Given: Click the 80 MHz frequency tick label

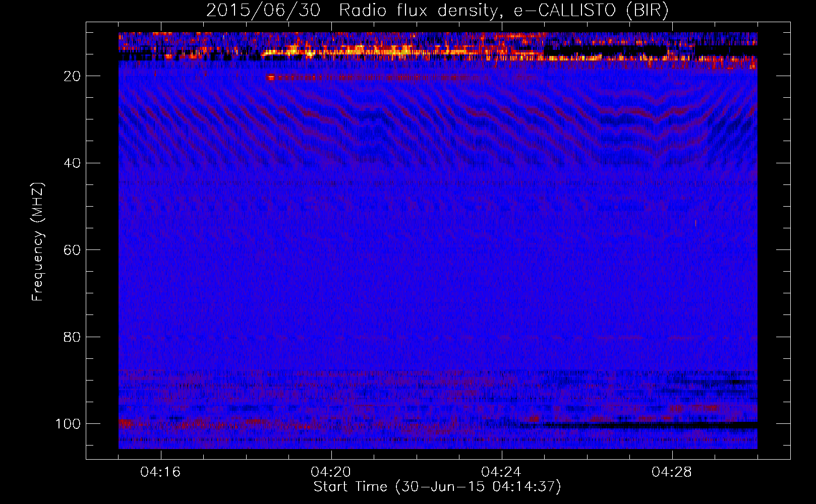Looking at the screenshot, I should click(72, 337).
